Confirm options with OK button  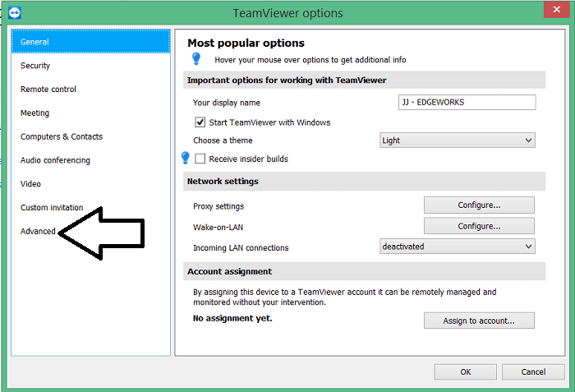pos(466,371)
